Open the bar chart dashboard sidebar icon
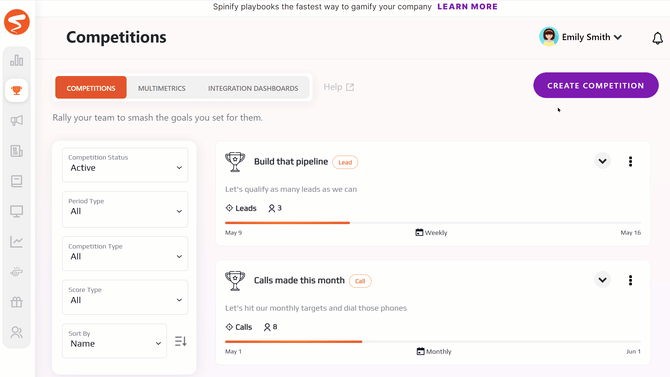Image resolution: width=670 pixels, height=377 pixels. (17, 60)
